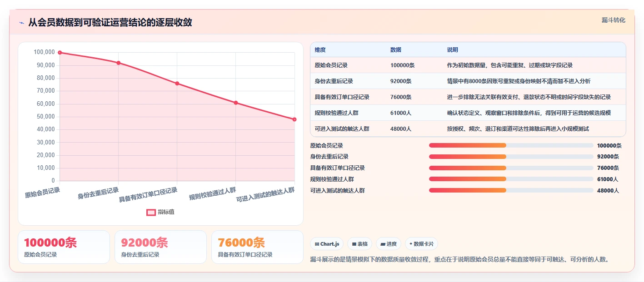Select the 可进入测试的触达人群 table row cell
Image resolution: width=644 pixels, height=282 pixels.
coord(348,129)
